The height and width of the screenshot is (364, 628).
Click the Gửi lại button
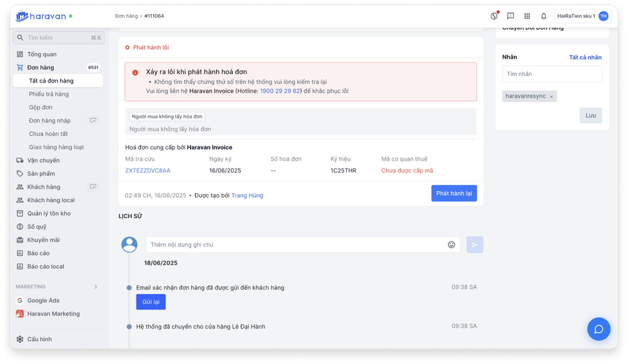pyautogui.click(x=150, y=302)
